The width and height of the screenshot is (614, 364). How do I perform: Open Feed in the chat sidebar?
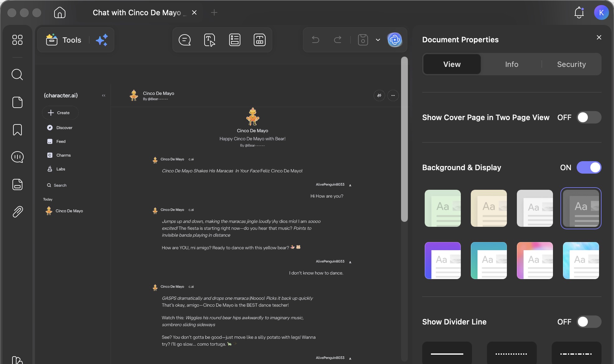click(56, 142)
